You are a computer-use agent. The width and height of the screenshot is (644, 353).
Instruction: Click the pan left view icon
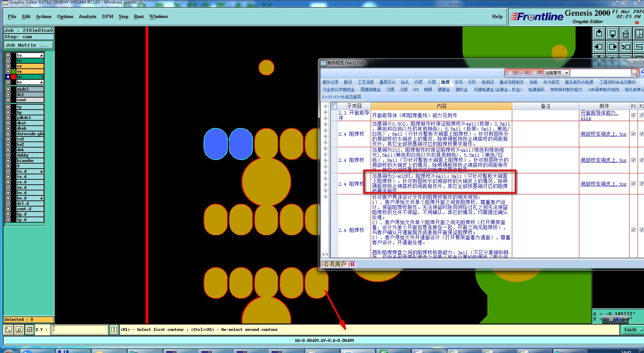pyautogui.click(x=599, y=47)
